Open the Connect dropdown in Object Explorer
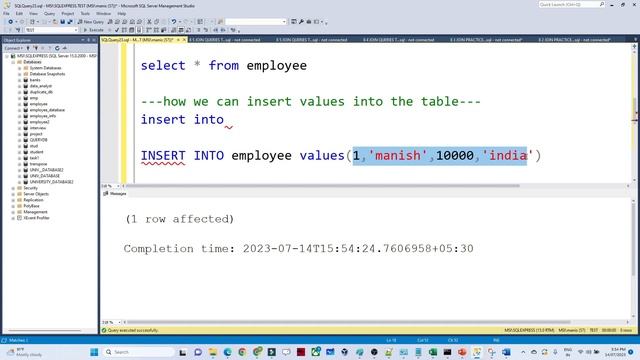The image size is (640, 360). click(13, 48)
